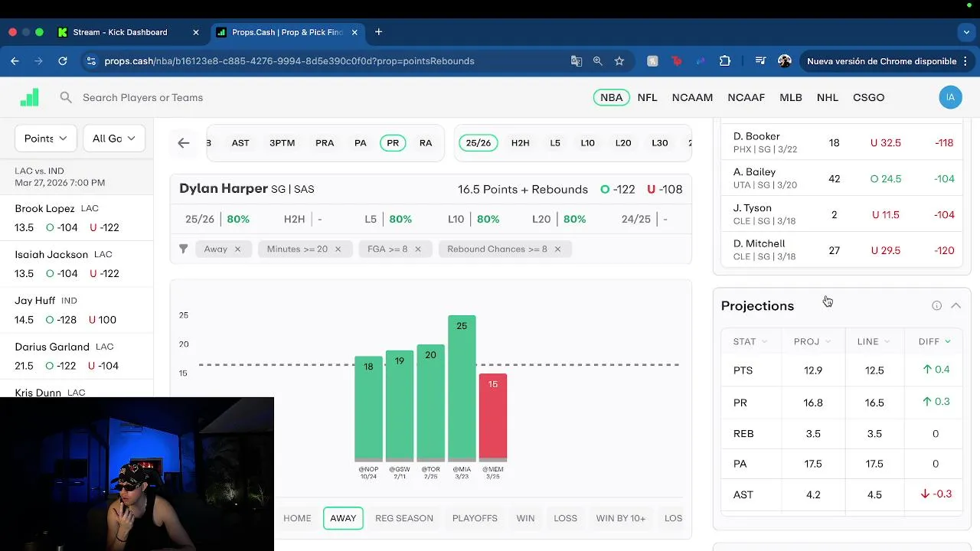980x551 pixels.
Task: Close the Props.Cash tab
Action: (x=355, y=32)
